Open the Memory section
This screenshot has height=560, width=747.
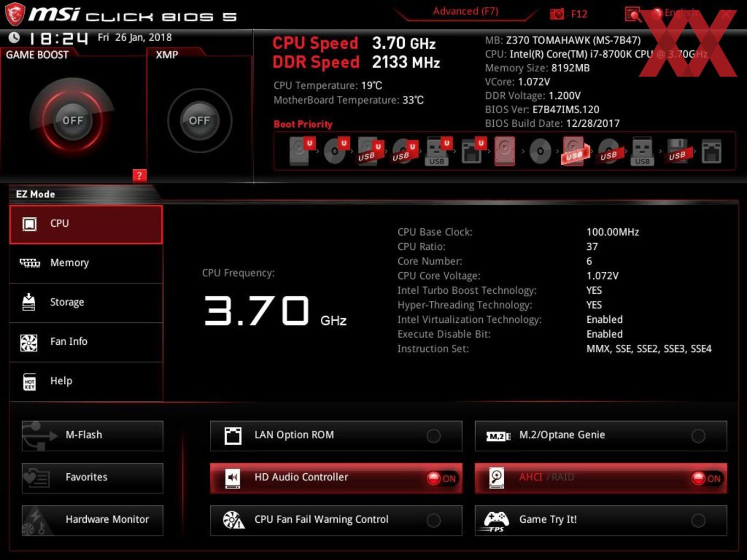point(86,264)
